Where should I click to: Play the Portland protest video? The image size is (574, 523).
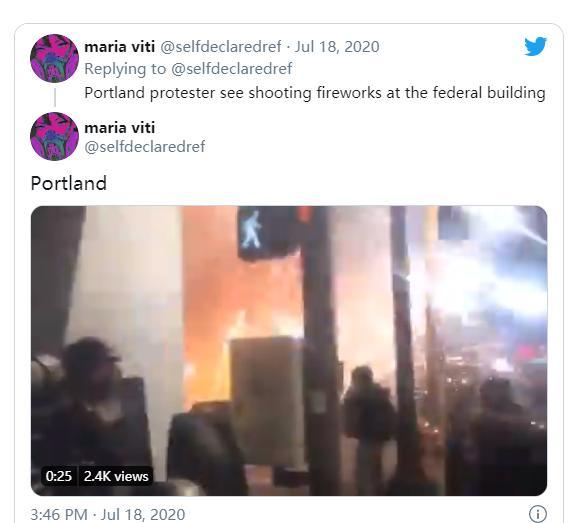tap(289, 351)
